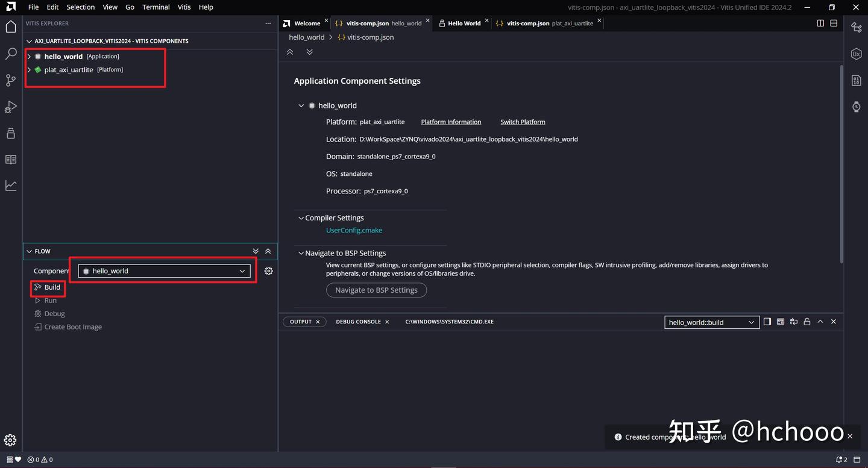Select the C:\WINDOWS\SYSTEM32\CMD.EXE panel tab
868x468 pixels.
449,322
